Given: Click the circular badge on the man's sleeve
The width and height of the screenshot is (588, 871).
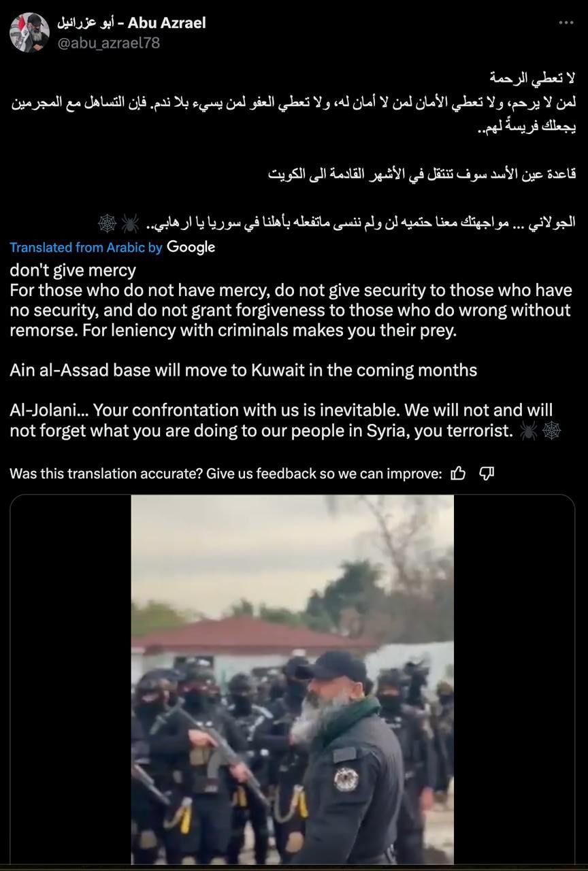Looking at the screenshot, I should (x=346, y=778).
